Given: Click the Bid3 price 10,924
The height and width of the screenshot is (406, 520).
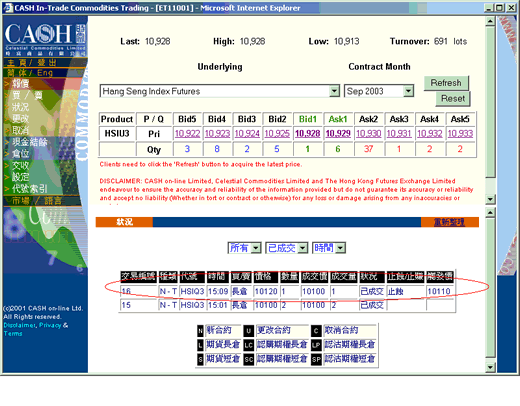Looking at the screenshot, I should [x=247, y=134].
